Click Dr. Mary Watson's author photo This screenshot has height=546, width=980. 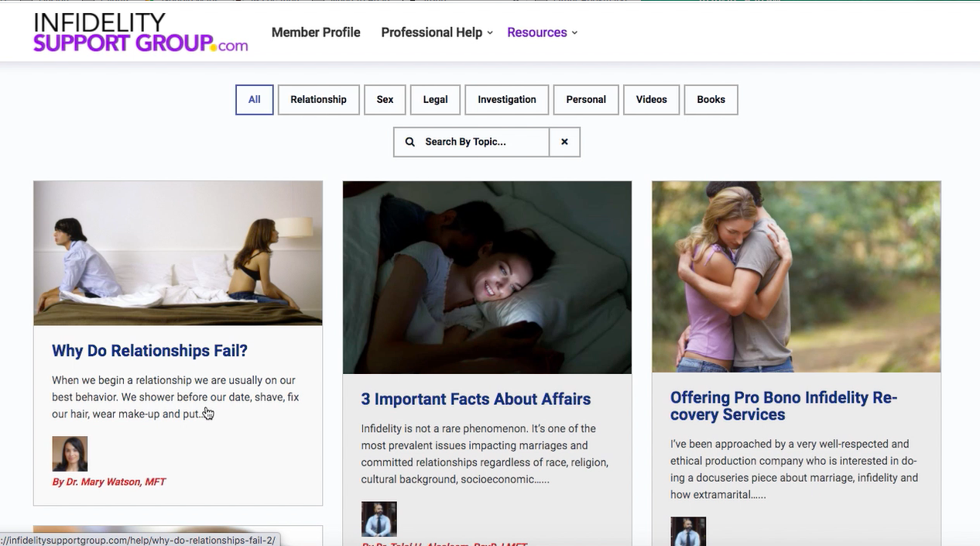(70, 454)
